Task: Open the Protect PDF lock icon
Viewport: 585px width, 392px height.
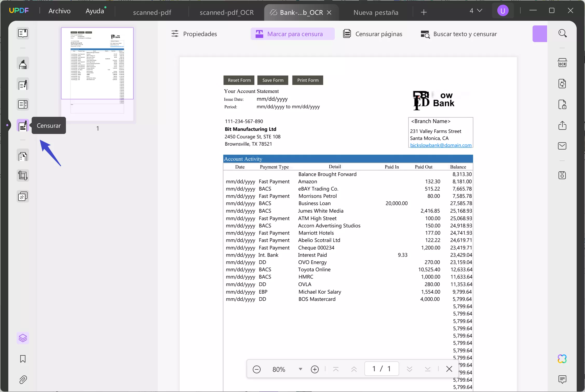Action: pos(562,104)
